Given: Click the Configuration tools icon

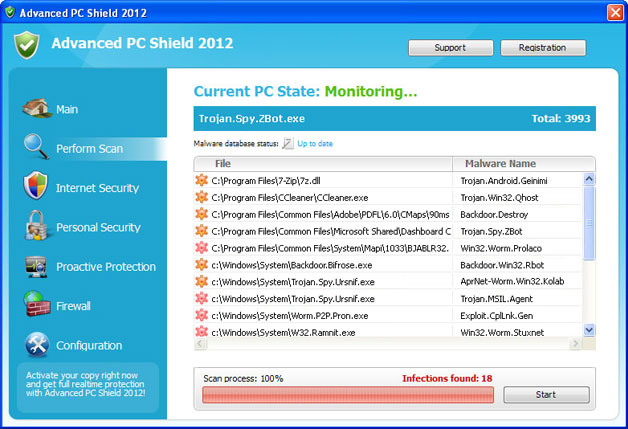Looking at the screenshot, I should pyautogui.click(x=37, y=344).
